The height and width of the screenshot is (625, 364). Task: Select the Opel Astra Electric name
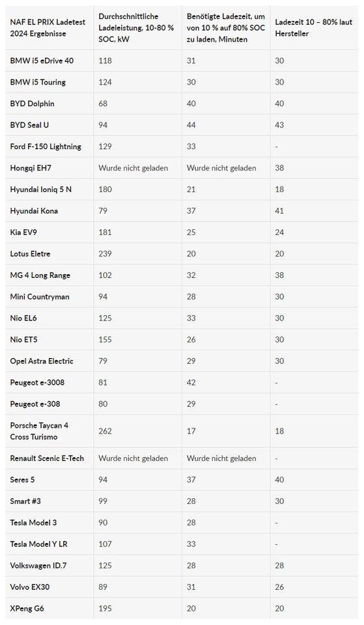point(42,361)
